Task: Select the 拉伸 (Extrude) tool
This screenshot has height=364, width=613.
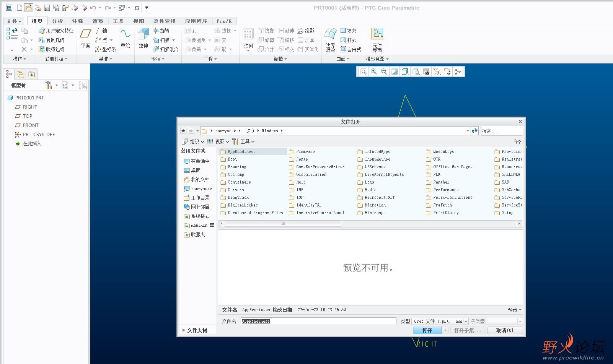Action: [x=143, y=39]
